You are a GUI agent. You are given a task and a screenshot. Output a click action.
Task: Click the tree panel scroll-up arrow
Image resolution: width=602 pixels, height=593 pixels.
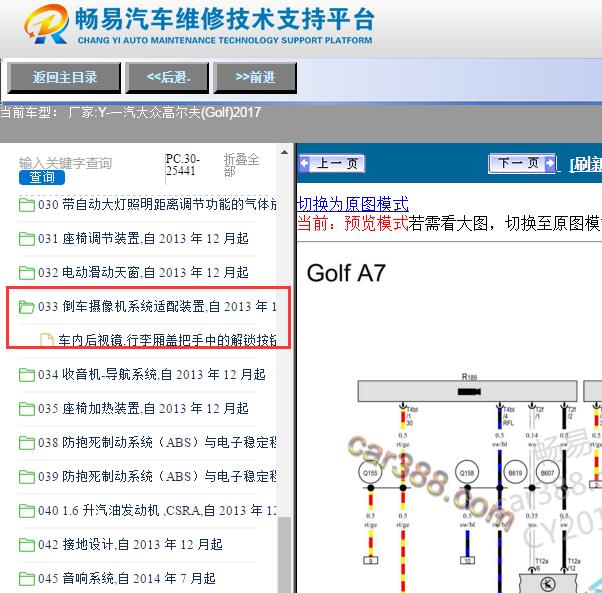coord(284,152)
